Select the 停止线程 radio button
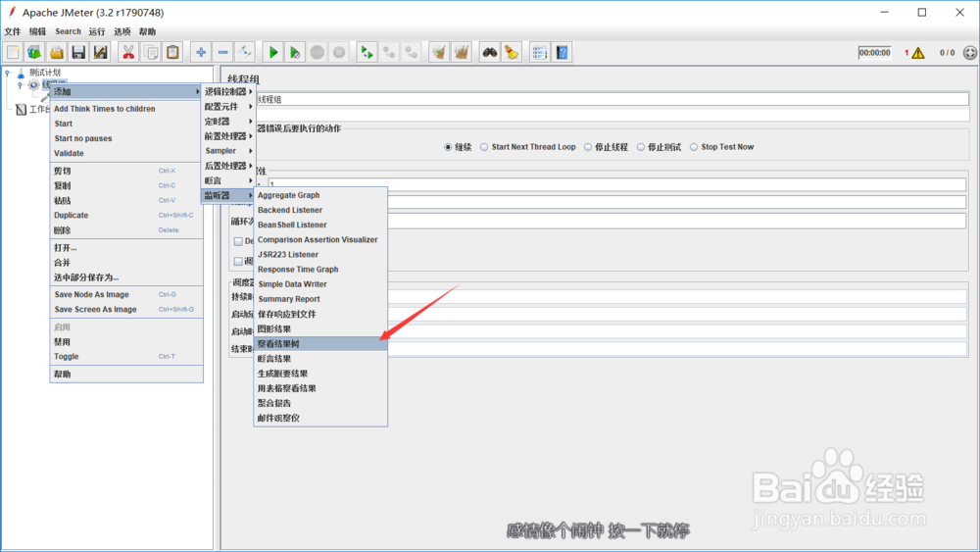 587,147
